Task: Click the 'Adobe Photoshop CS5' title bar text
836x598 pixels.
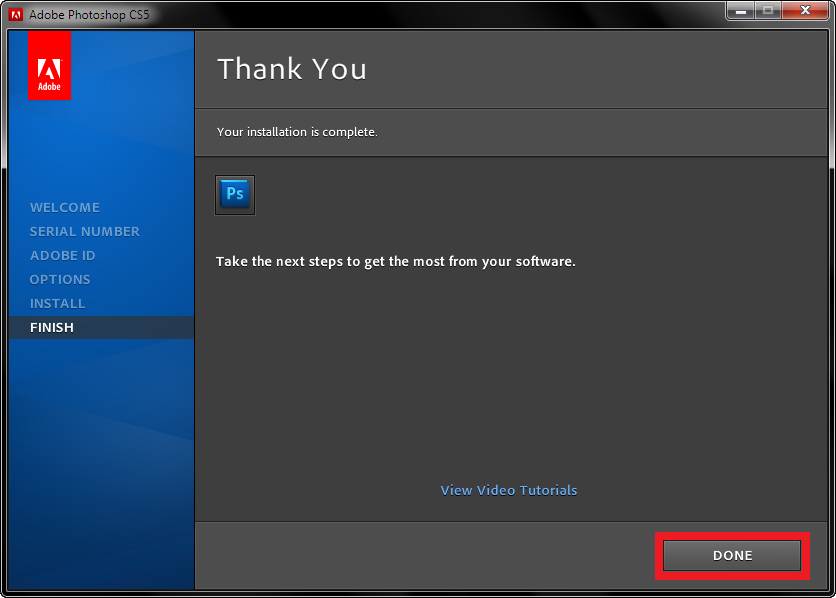Action: coord(89,15)
